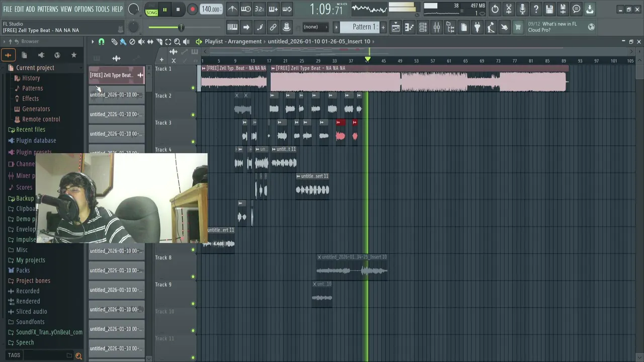Expand the Plugin database folder
This screenshot has height=362, width=644.
(32, 140)
